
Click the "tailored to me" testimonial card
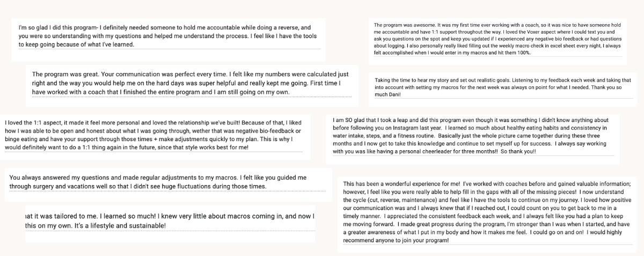click(169, 221)
